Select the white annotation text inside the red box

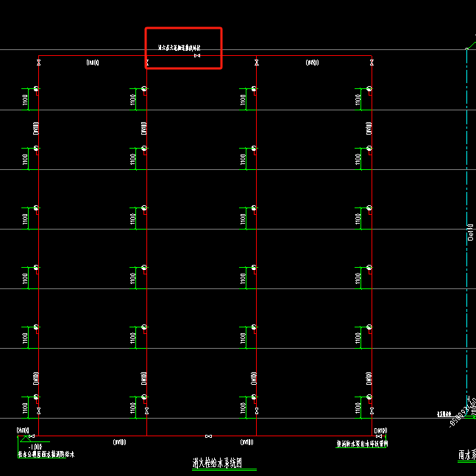click(179, 48)
